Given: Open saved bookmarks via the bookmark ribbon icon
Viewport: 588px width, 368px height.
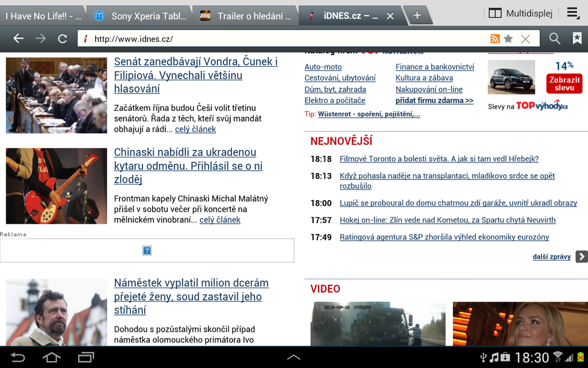Looking at the screenshot, I should 578,38.
